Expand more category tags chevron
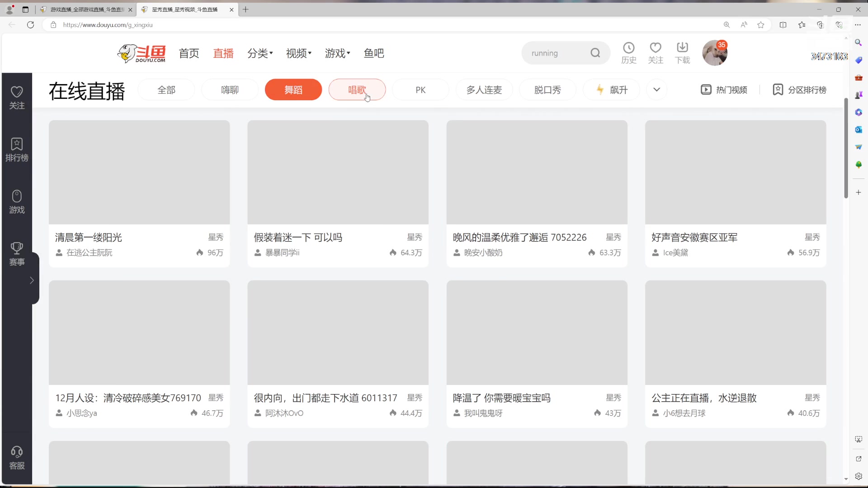The height and width of the screenshot is (488, 868). 656,89
